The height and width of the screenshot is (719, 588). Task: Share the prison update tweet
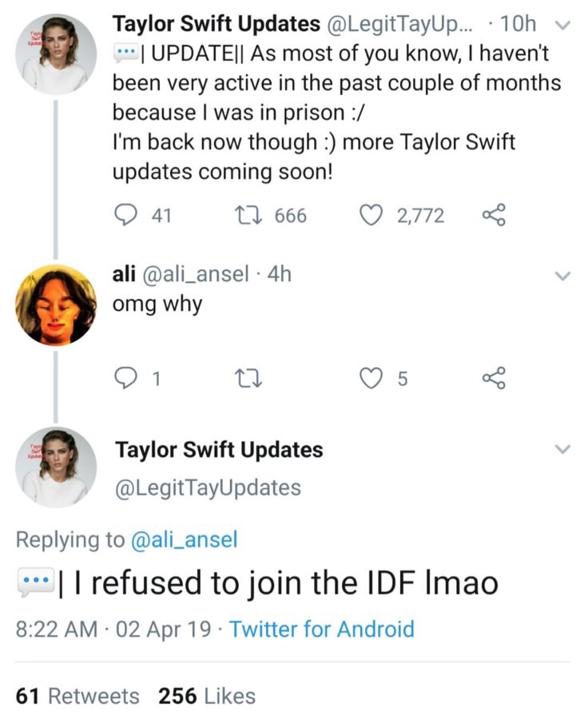pyautogui.click(x=495, y=215)
